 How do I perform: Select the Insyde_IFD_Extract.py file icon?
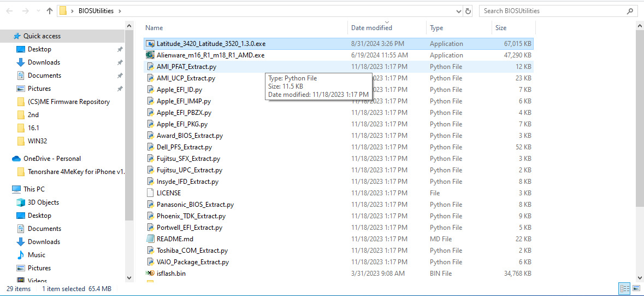coord(150,182)
